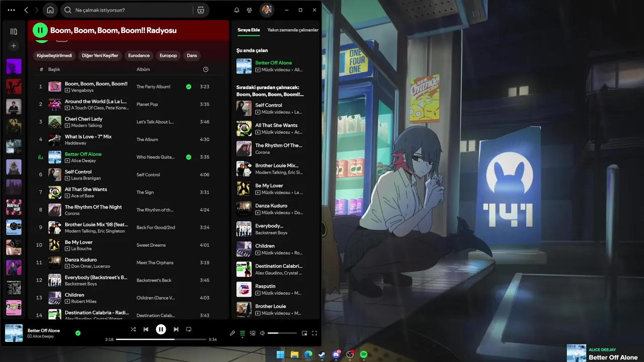Select the Dans genre chip
644x362 pixels.
192,55
